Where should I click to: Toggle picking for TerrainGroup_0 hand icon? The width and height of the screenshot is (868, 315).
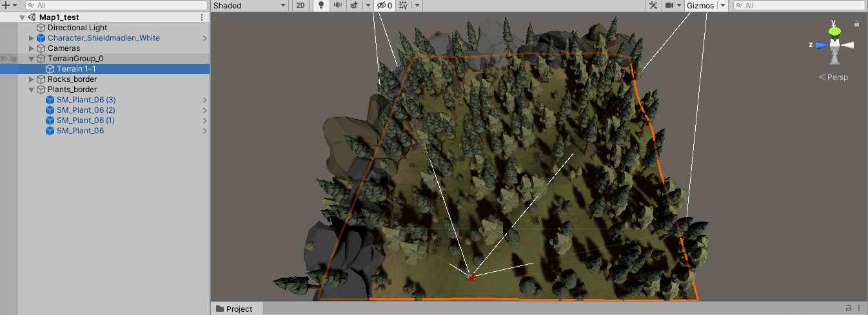[13, 59]
